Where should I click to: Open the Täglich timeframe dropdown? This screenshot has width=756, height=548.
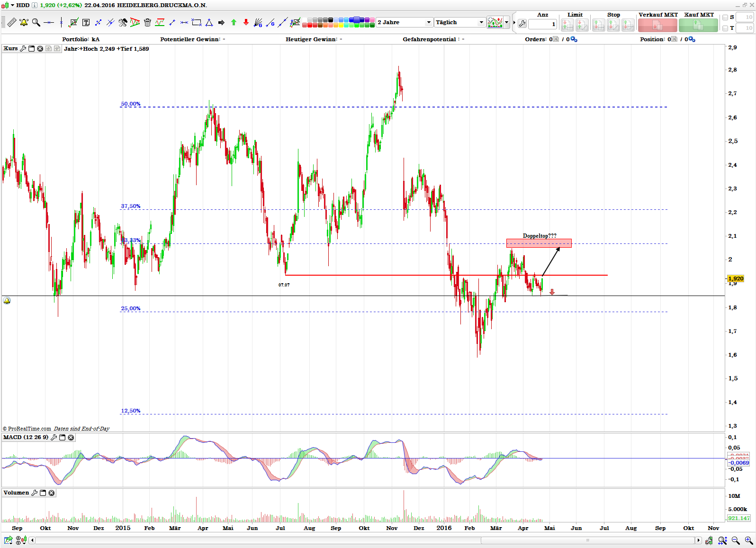coord(460,22)
